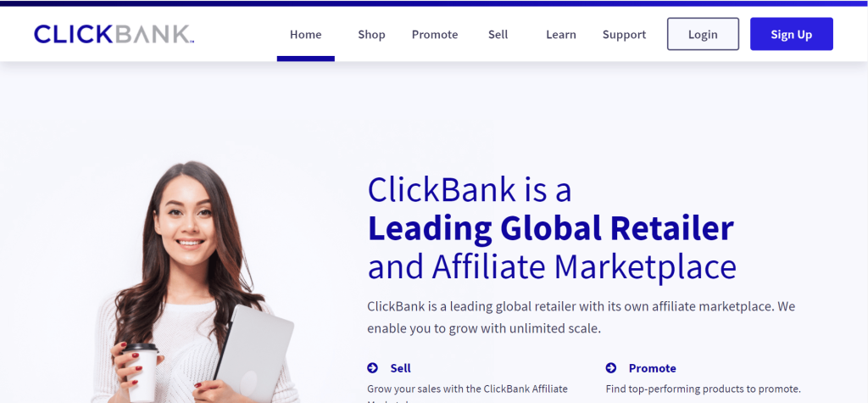Click the bold Sell heading below the intro
Screen dimensions: 868x403
click(400, 368)
